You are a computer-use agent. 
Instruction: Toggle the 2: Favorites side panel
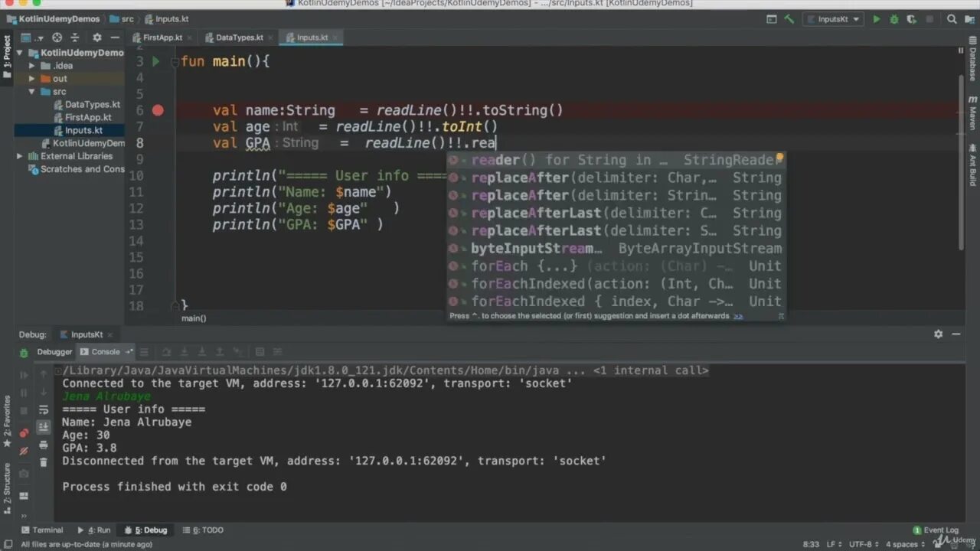(x=7, y=423)
